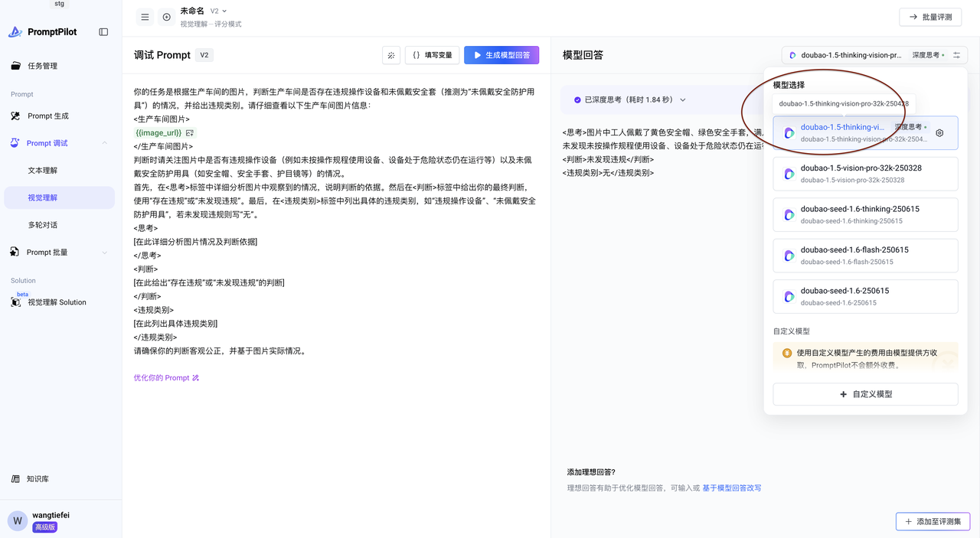The height and width of the screenshot is (538, 980).
Task: Click 优化你的 Prompt link
Action: pyautogui.click(x=166, y=378)
